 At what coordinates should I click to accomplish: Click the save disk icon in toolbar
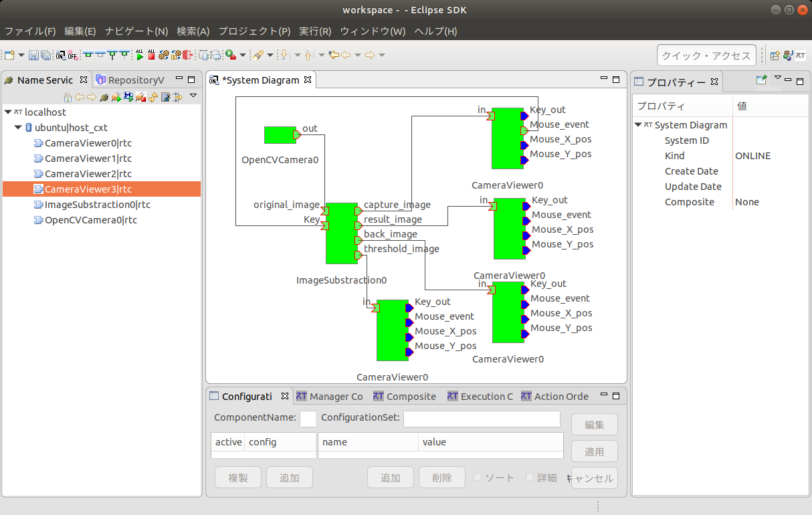pos(33,55)
